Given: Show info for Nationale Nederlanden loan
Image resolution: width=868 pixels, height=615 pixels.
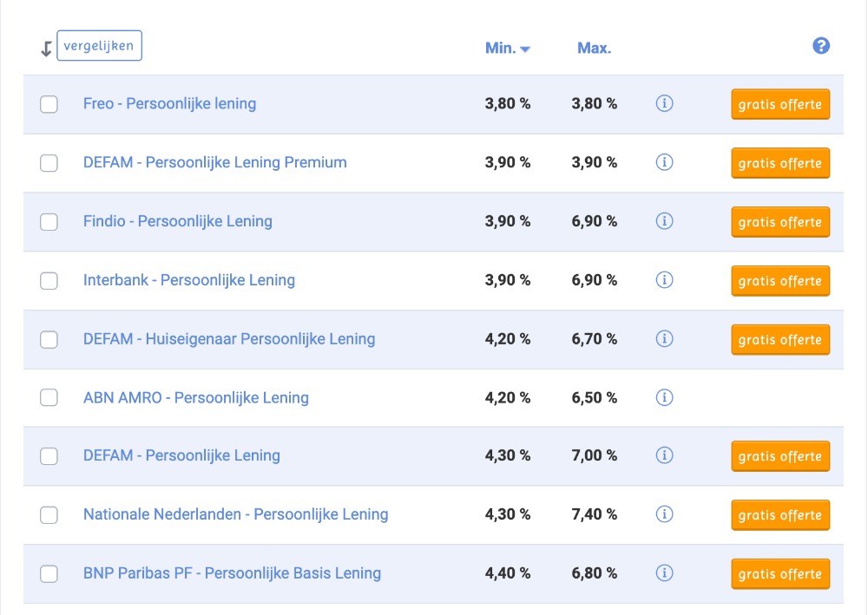Looking at the screenshot, I should pos(665,514).
